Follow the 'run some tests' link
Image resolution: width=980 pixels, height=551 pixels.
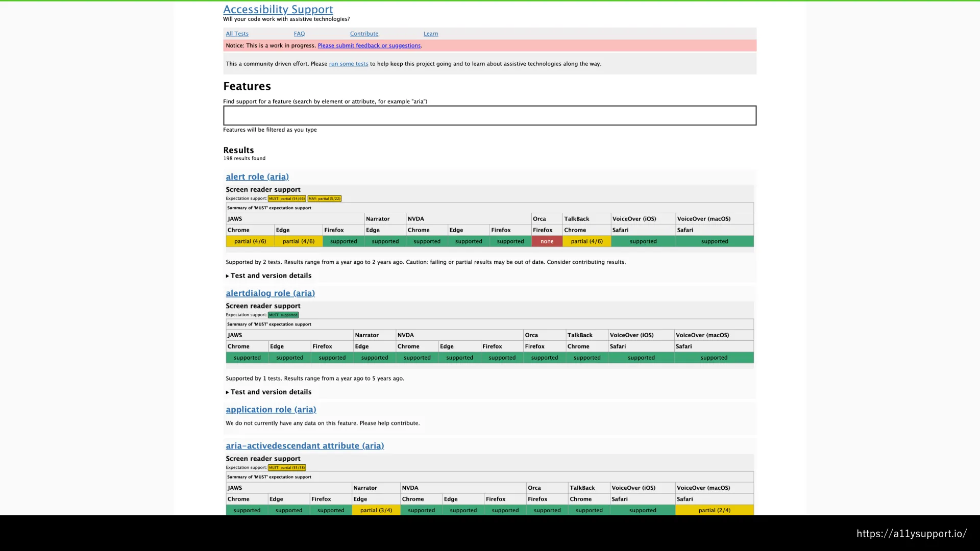pos(348,64)
